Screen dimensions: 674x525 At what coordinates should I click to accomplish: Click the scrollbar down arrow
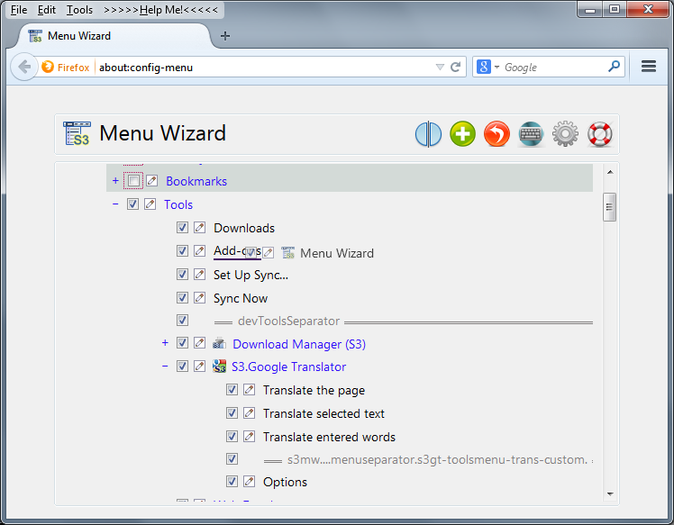coord(610,494)
